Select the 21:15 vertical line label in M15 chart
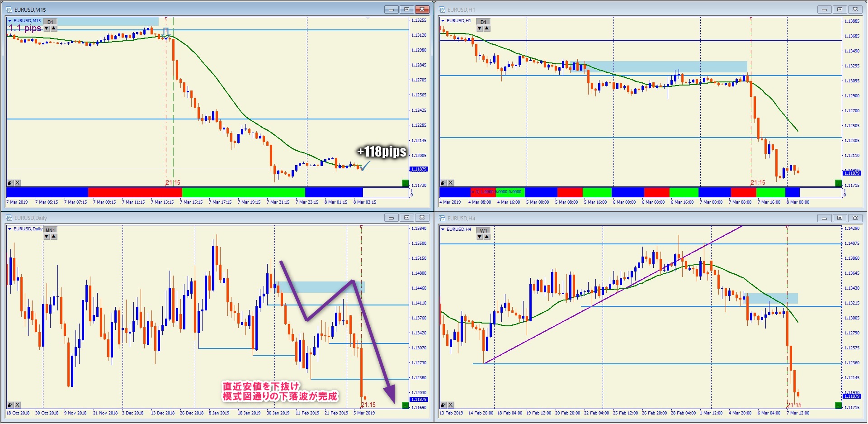 173,182
